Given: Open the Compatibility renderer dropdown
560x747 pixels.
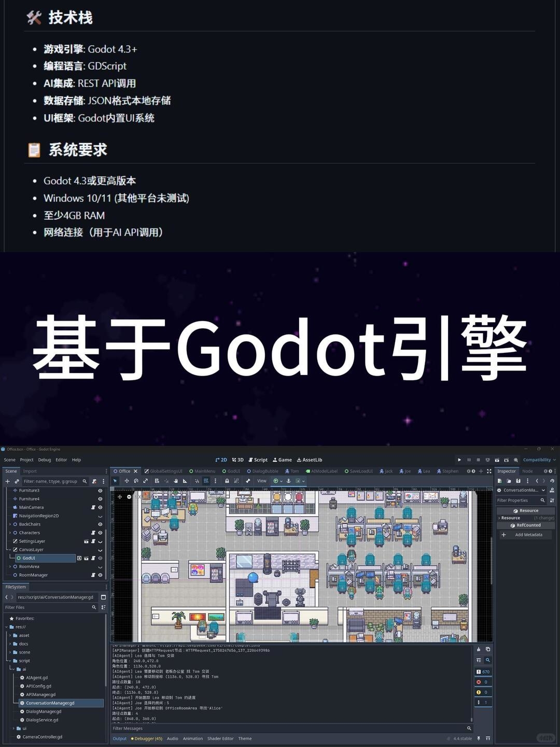Looking at the screenshot, I should point(539,460).
